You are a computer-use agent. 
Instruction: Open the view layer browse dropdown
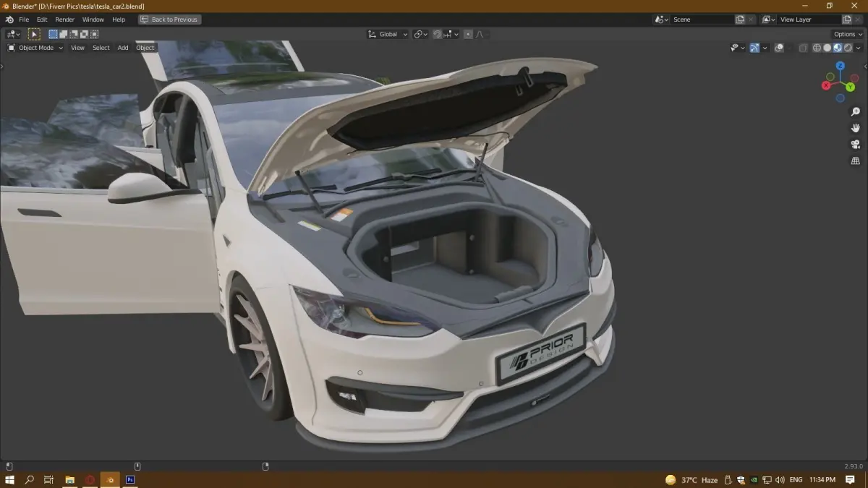(x=769, y=20)
